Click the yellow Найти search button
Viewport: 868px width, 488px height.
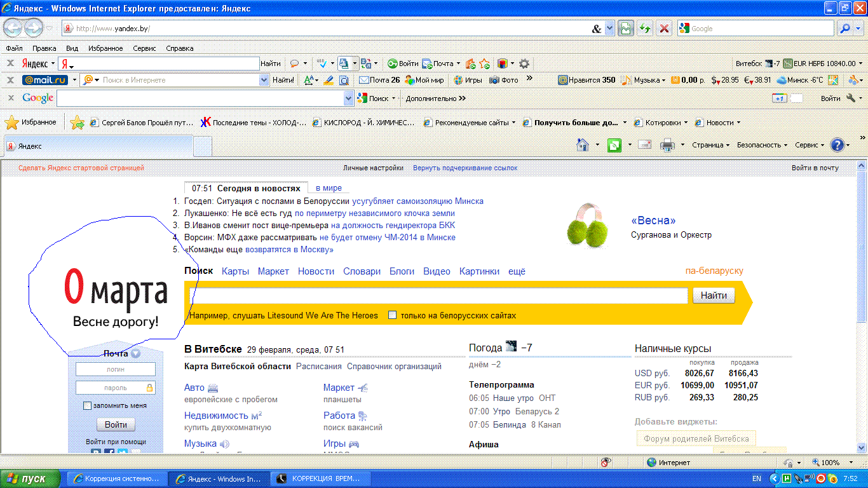coord(714,295)
